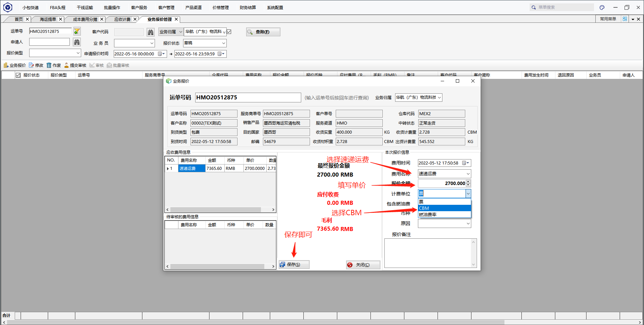Open the 业务归属 dropdown in the dialog
Image resolution: width=644 pixels, height=325 pixels.
coord(439,97)
